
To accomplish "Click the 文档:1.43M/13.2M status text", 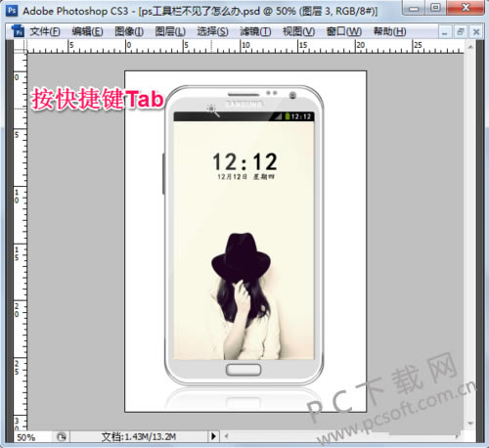I will pyautogui.click(x=139, y=436).
